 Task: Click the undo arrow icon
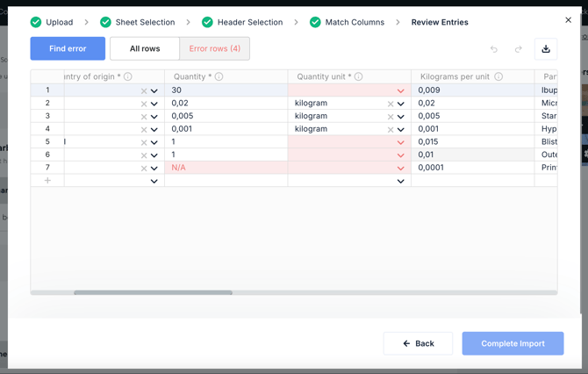pyautogui.click(x=494, y=49)
